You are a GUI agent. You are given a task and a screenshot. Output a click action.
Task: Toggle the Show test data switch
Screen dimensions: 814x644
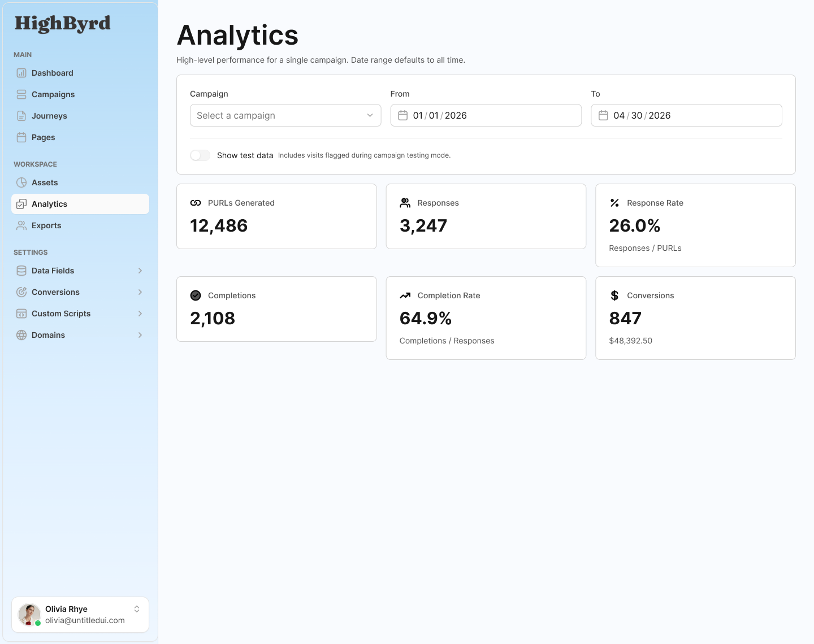point(200,155)
